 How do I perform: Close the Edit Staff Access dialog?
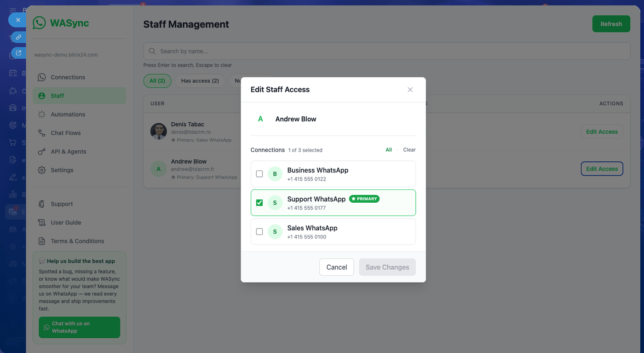[x=410, y=90]
